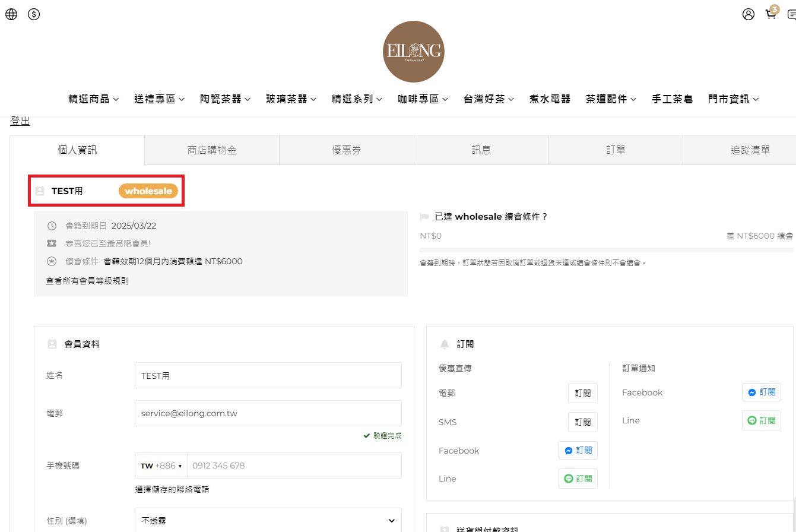Open the currency selector dollar icon

(x=34, y=14)
